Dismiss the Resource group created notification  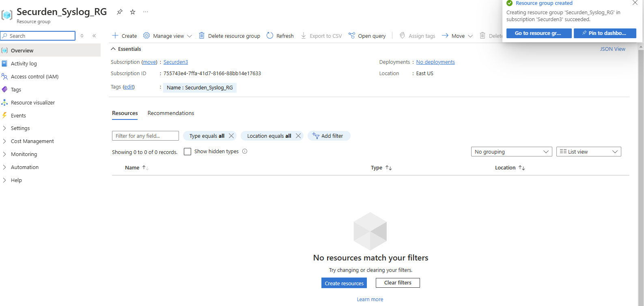pos(635,3)
